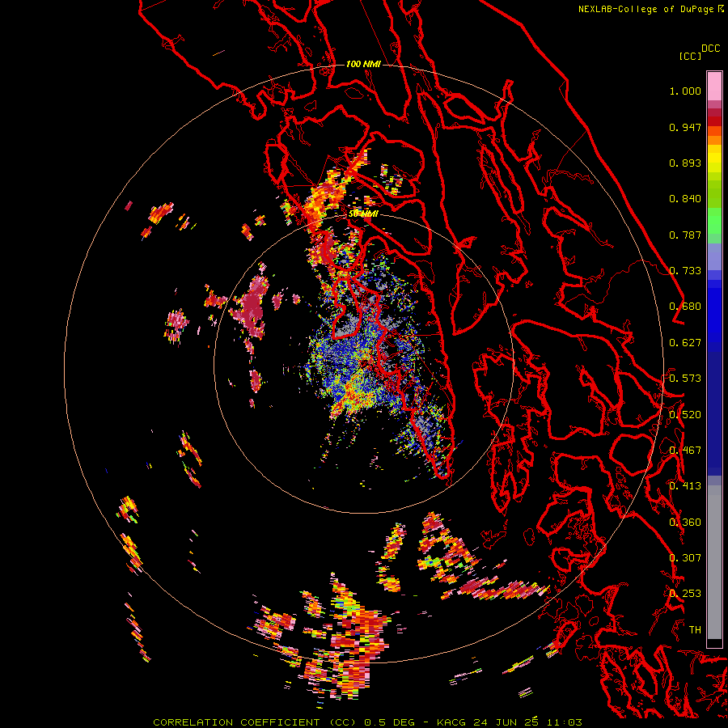
Task: Click the 24 JUN 25 date text
Action: click(506, 722)
